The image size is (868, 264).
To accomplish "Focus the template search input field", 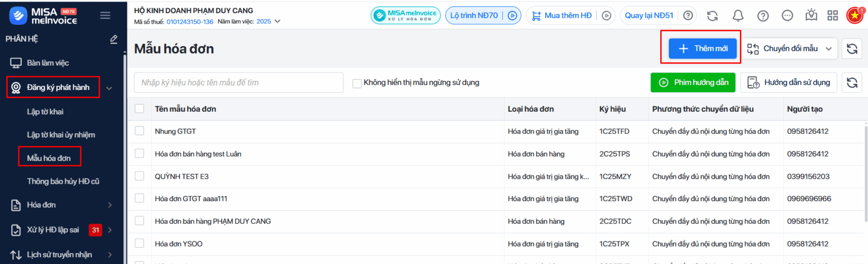I will coord(238,82).
